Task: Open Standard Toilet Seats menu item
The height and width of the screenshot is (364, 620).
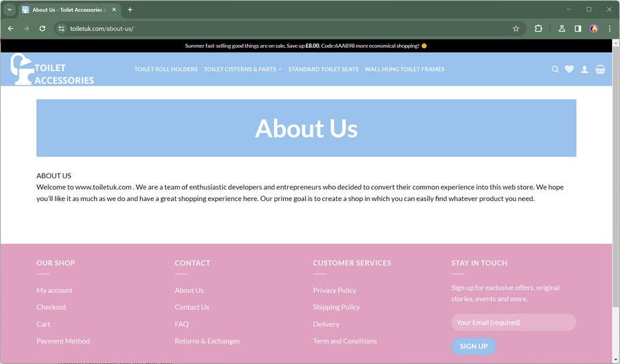Action: tap(323, 69)
